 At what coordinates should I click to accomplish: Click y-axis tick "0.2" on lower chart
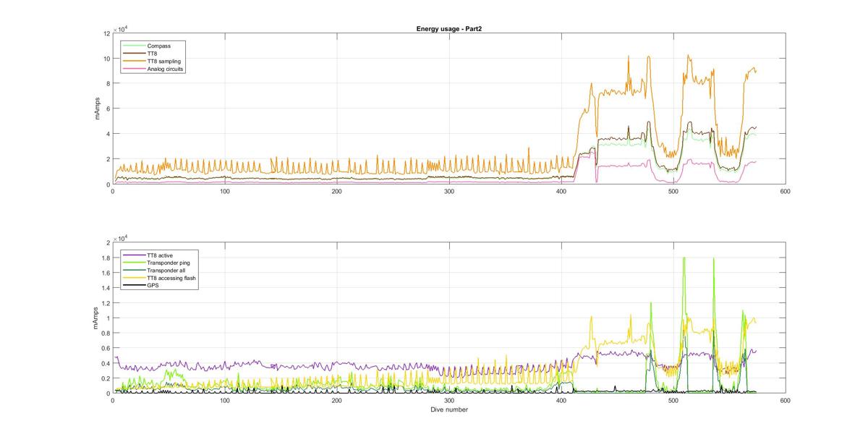[x=105, y=379]
